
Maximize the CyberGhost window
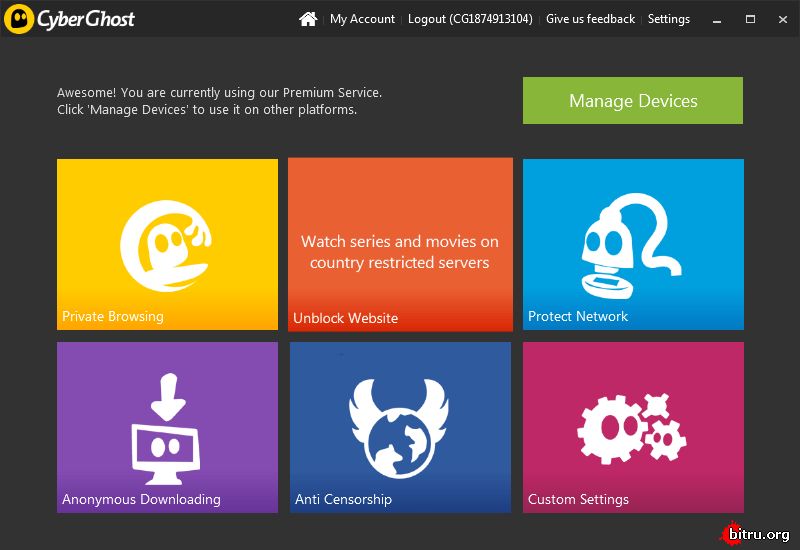(750, 19)
